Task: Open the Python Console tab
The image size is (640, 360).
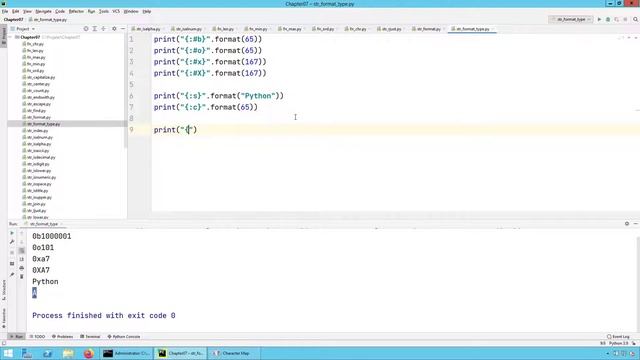Action: (124, 337)
